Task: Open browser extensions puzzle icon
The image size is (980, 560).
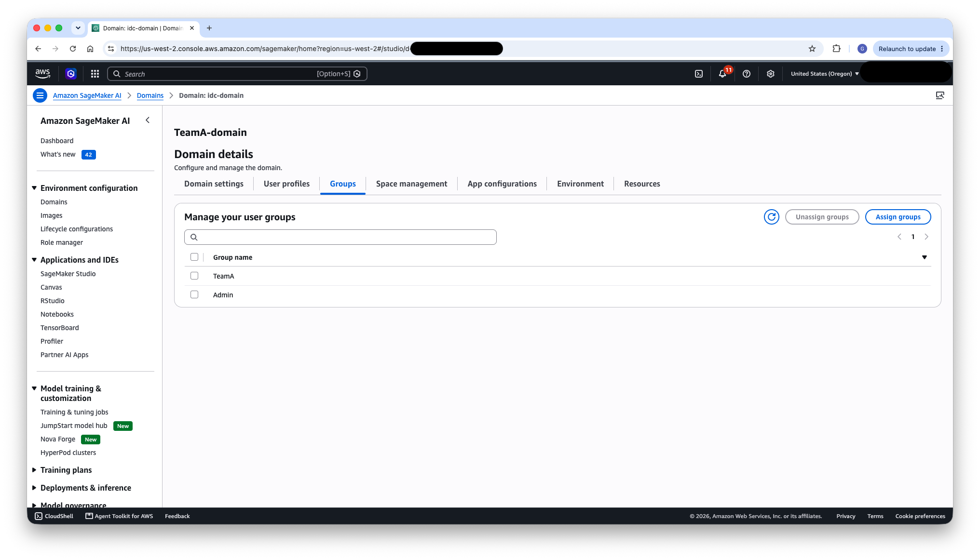Action: pos(837,49)
